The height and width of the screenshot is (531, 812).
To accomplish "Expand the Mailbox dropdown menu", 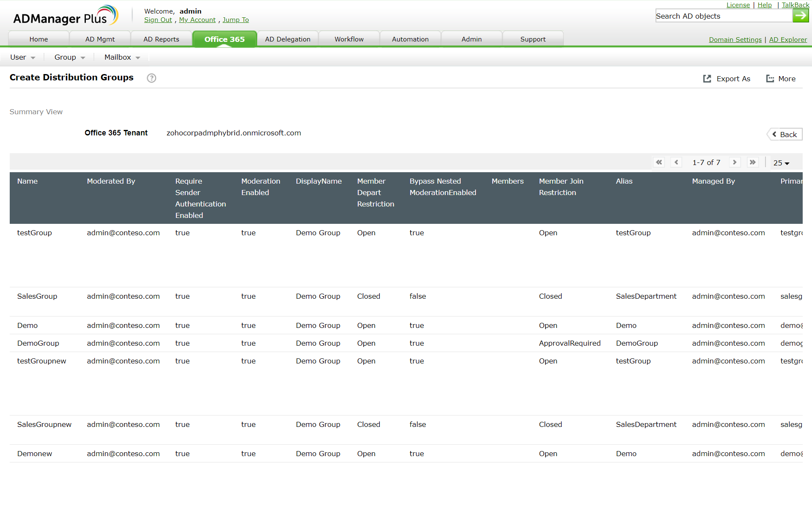I will click(122, 58).
